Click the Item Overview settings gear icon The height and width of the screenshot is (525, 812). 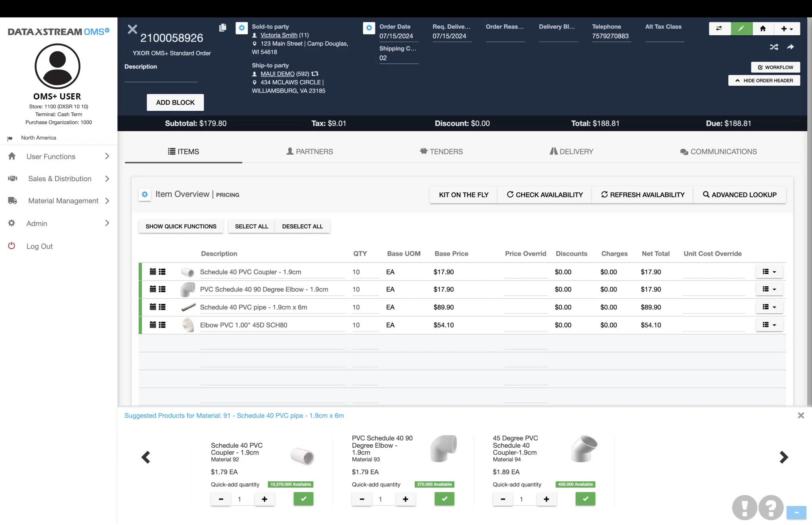144,194
